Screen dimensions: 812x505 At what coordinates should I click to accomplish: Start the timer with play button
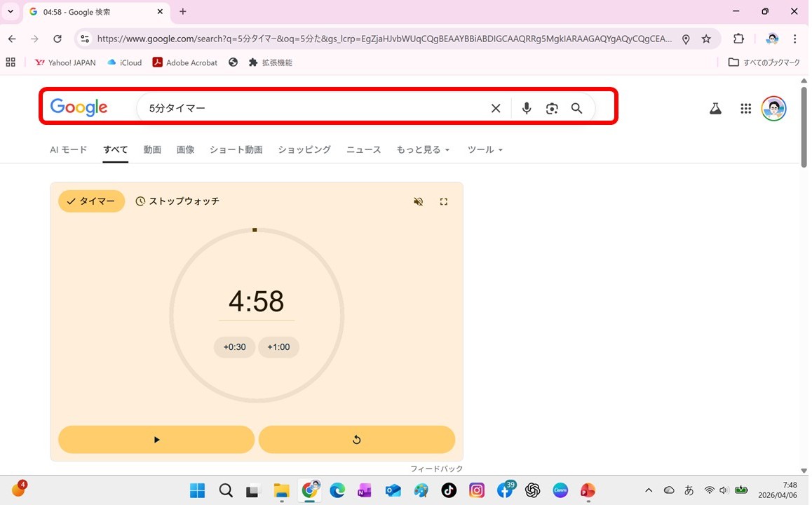[156, 440]
